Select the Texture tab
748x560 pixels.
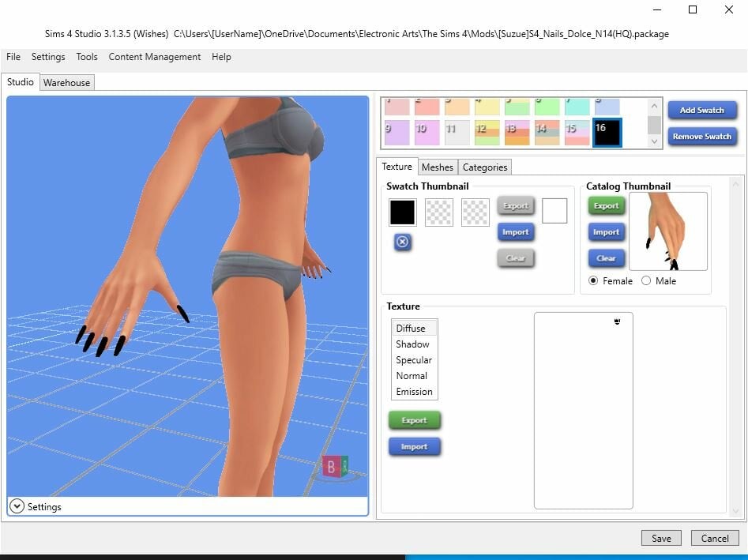(x=397, y=166)
